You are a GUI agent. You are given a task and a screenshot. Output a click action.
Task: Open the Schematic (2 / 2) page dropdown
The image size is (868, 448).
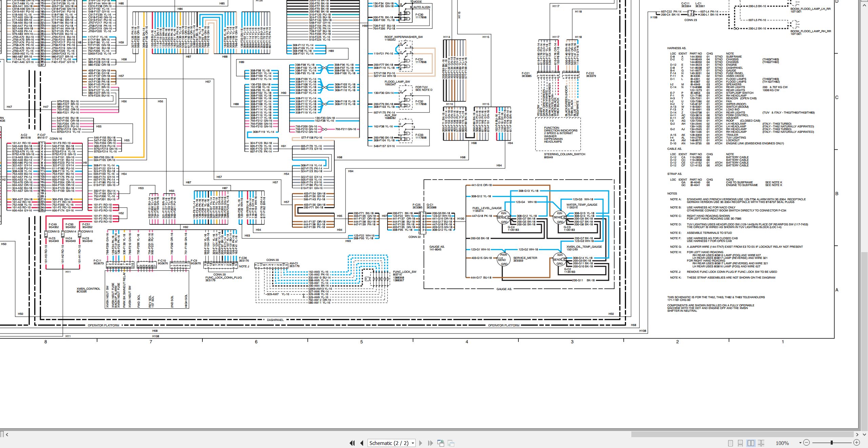point(392,443)
